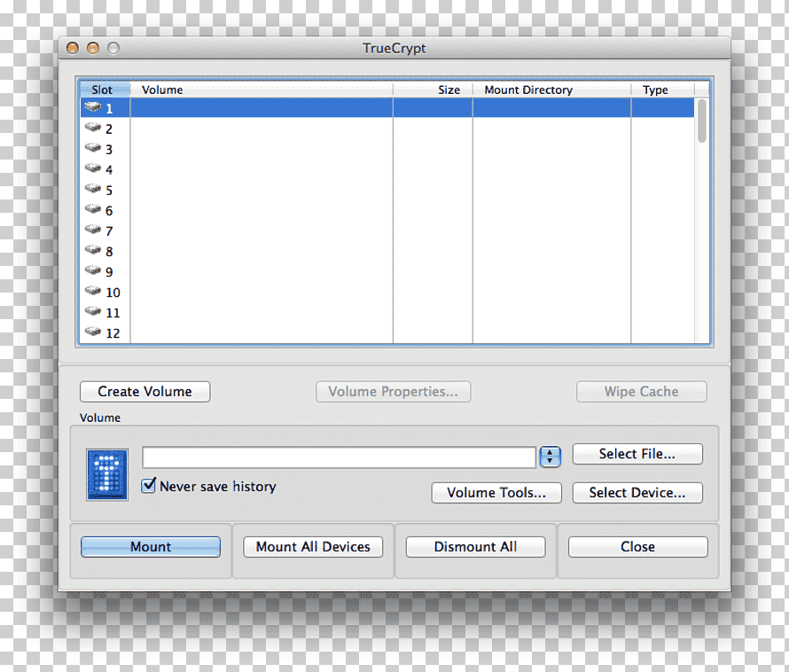Viewport: 789px width, 672px height.
Task: Click Mount All Devices
Action: click(x=313, y=547)
